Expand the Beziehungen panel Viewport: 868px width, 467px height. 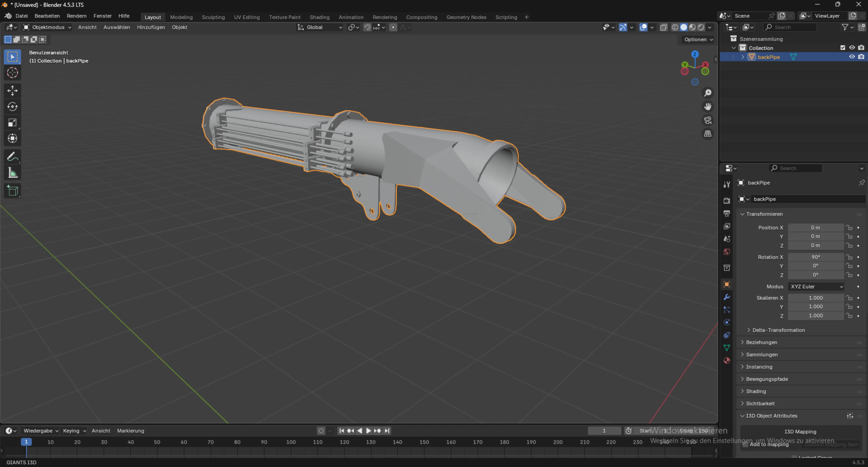click(x=762, y=342)
